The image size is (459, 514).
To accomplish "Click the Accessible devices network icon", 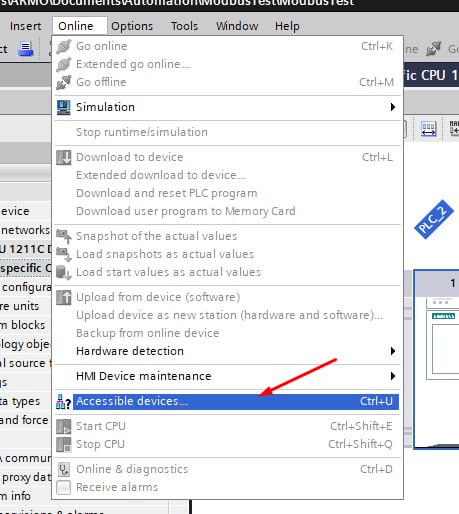I will pyautogui.click(x=63, y=402).
